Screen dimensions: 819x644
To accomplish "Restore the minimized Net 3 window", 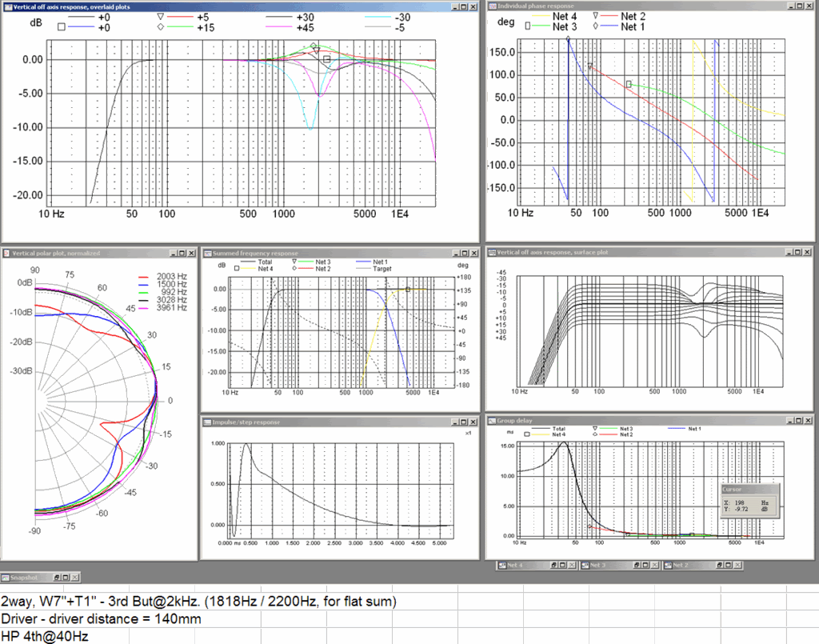I will tap(637, 566).
